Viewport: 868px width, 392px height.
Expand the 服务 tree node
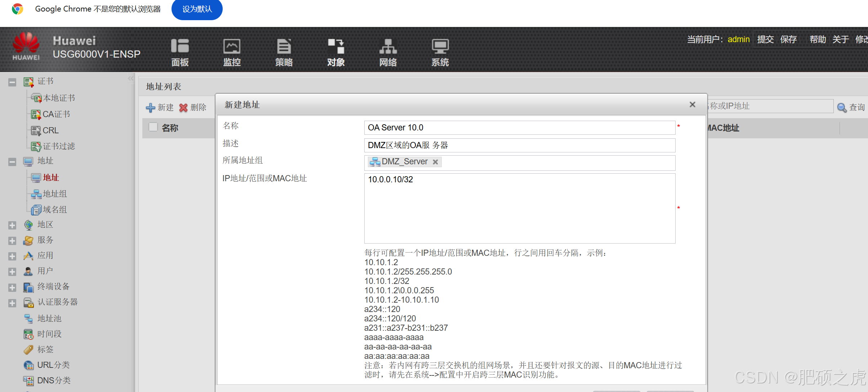pos(12,241)
